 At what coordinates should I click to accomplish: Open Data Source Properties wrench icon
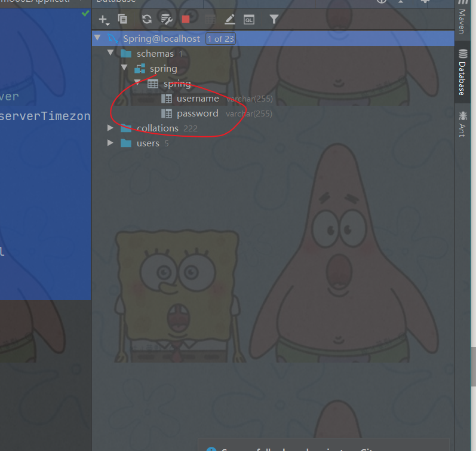(x=167, y=19)
